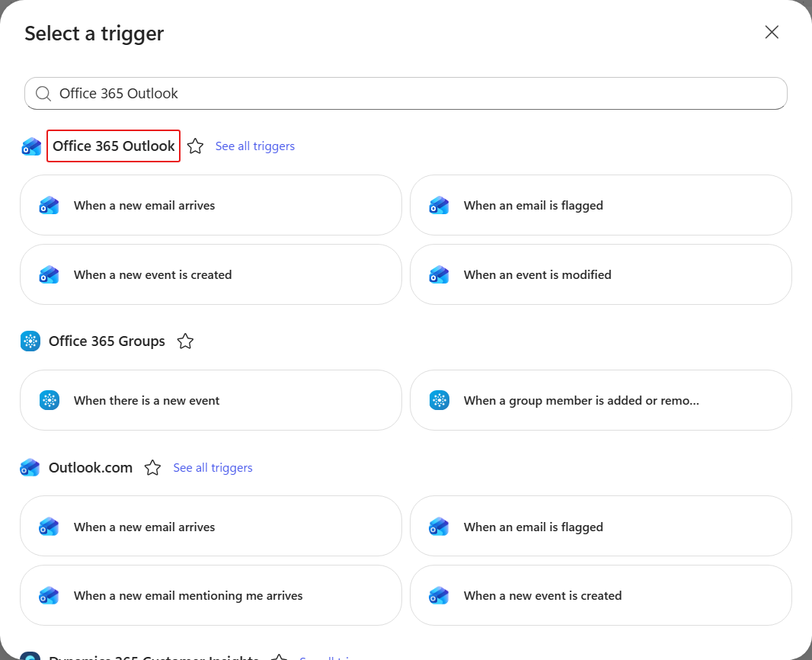Image resolution: width=812 pixels, height=660 pixels.
Task: Click icon on Office 365 Outlook new event created card
Action: tap(50, 274)
